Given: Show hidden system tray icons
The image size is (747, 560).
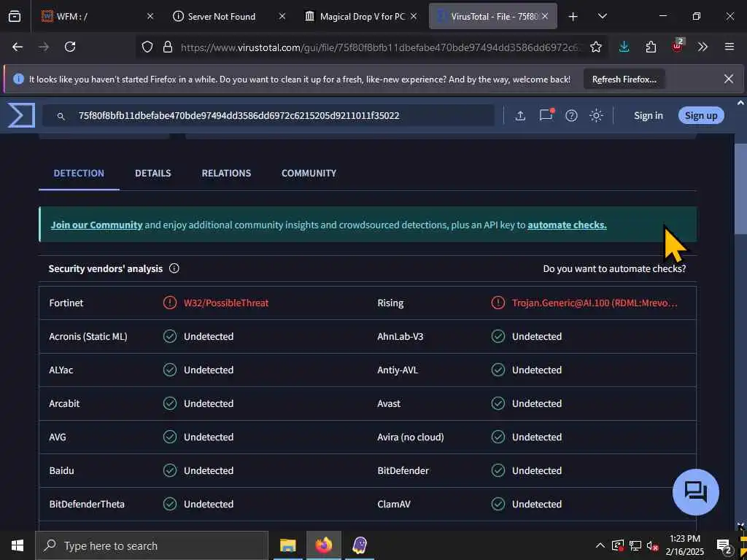Looking at the screenshot, I should click(600, 545).
